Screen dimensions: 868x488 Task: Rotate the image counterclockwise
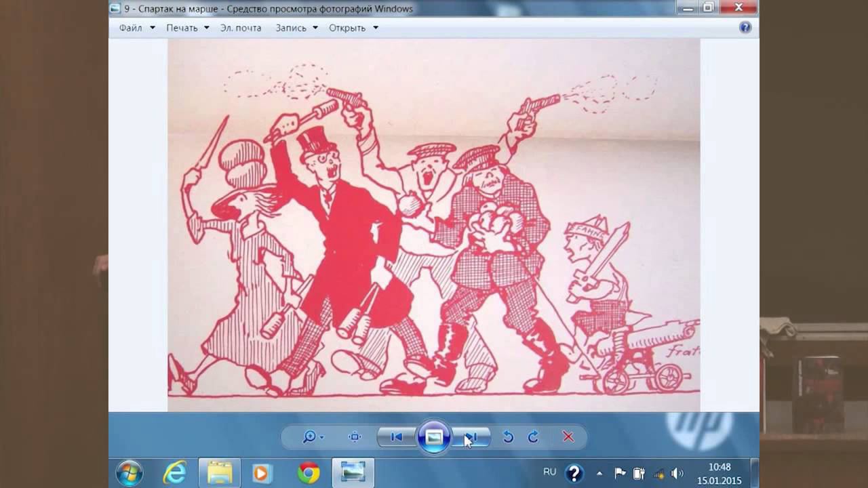[508, 437]
